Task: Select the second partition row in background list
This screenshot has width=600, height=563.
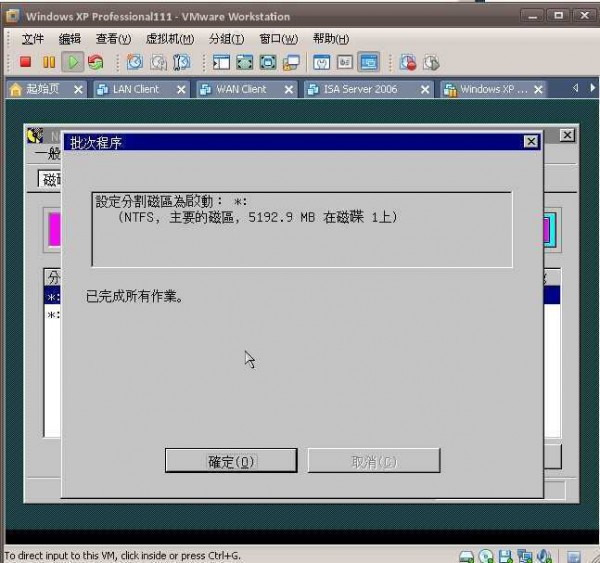Action: 53,314
